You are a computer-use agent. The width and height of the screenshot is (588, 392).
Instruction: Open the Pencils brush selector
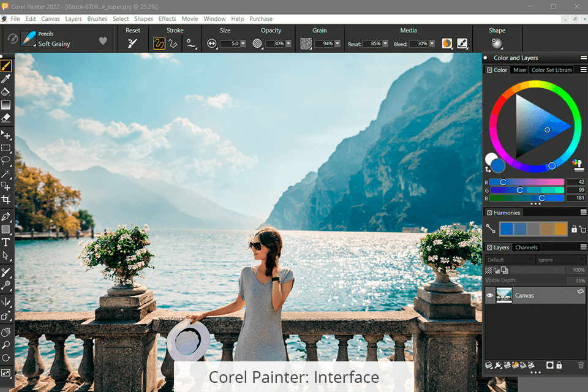[x=29, y=39]
